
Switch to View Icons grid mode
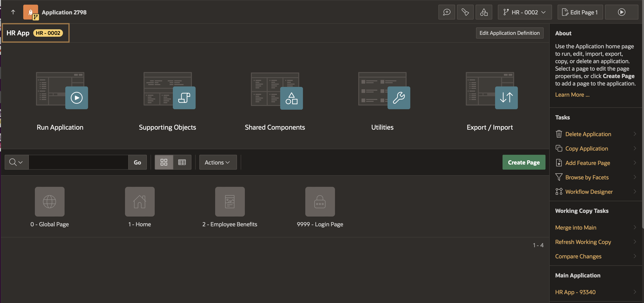point(164,162)
